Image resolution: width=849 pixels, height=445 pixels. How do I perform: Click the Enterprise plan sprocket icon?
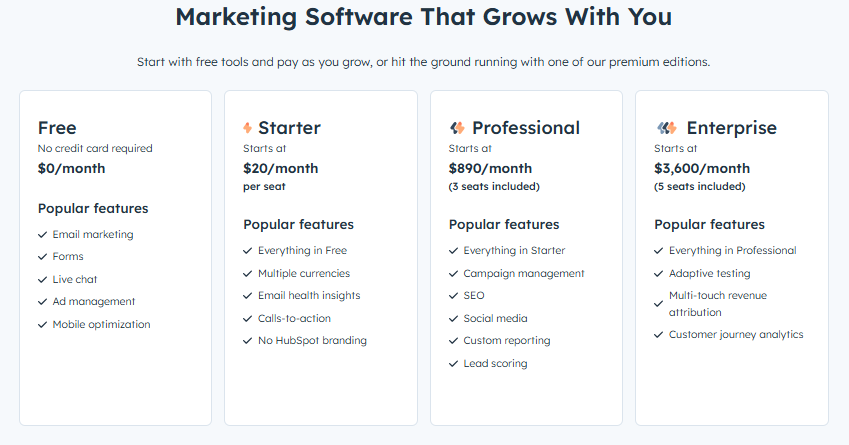click(x=666, y=128)
